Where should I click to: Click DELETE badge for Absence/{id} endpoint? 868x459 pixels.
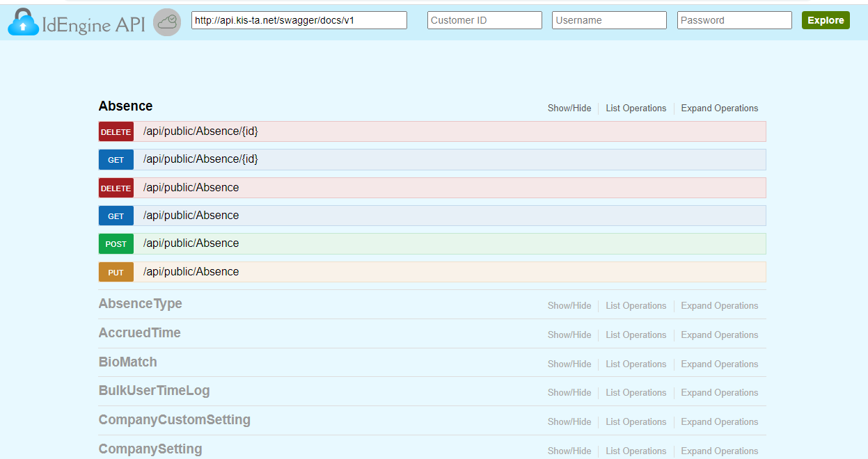[116, 132]
